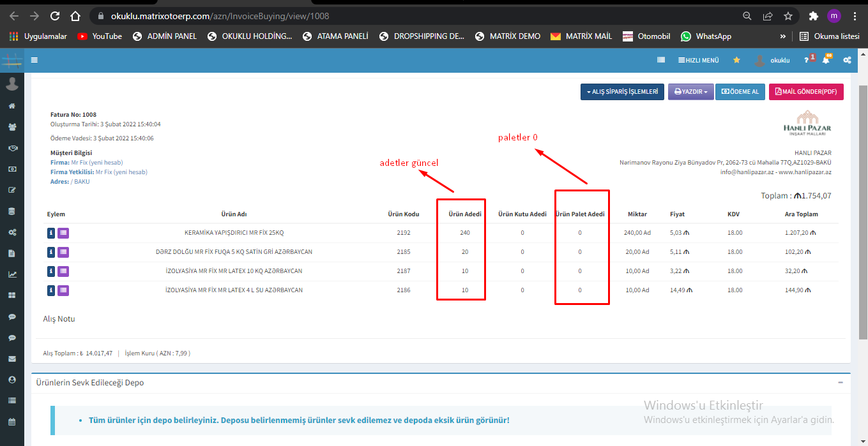Click purple list icon for DƏRZ DOLĞU row
868x446 pixels.
tap(63, 252)
